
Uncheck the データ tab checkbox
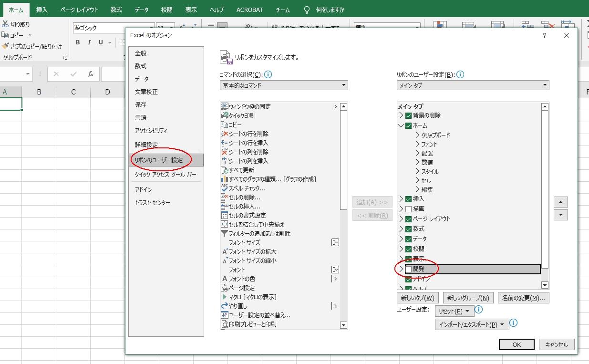[x=409, y=239]
